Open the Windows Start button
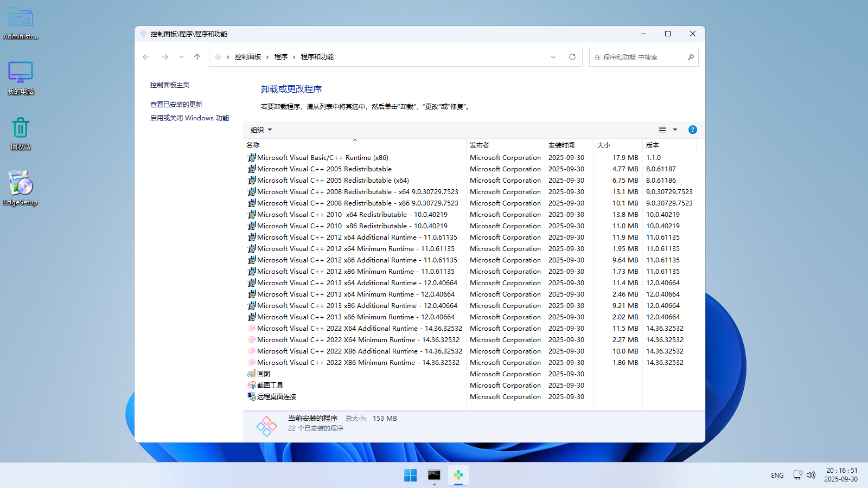Screen dimensions: 868x488 pos(411,475)
